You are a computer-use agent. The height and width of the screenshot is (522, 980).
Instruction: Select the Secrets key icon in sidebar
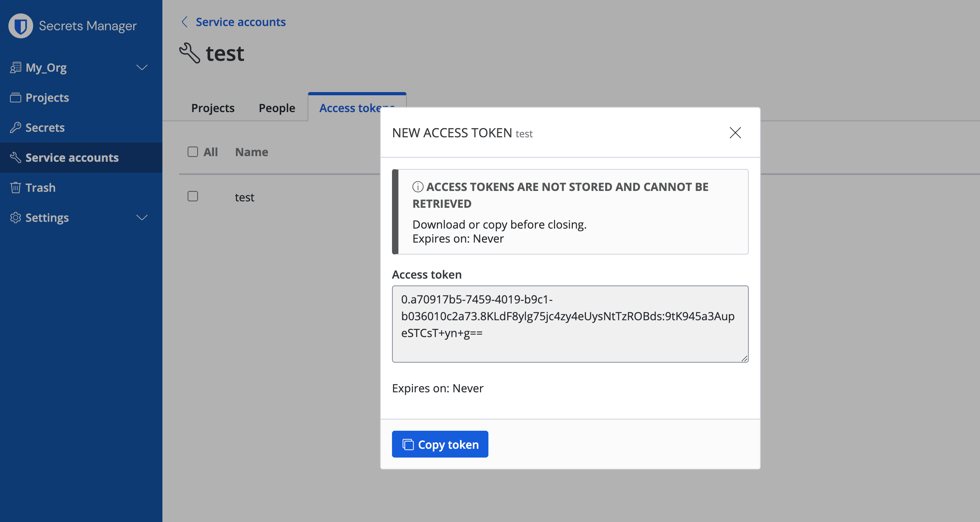(x=16, y=127)
